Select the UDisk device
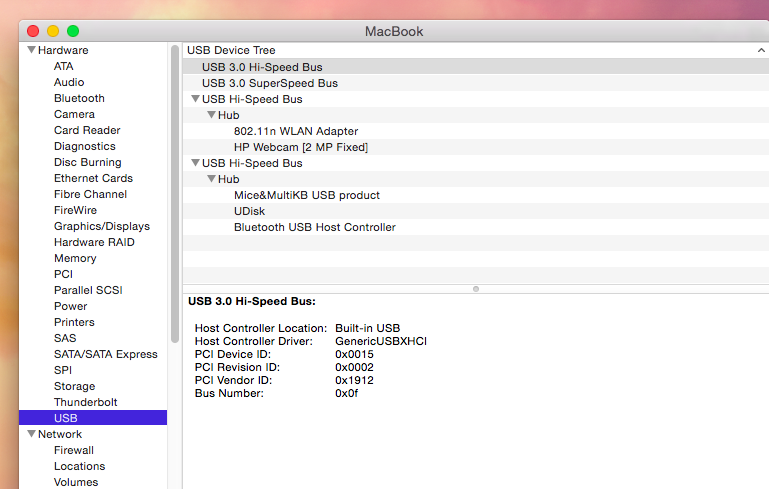 (x=249, y=211)
